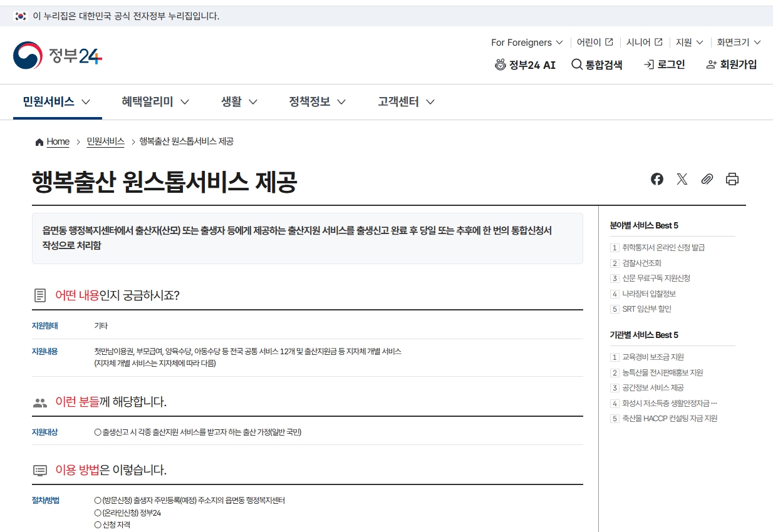The width and height of the screenshot is (773, 532).
Task: Click 회원가입 sign-up button
Action: tap(731, 64)
